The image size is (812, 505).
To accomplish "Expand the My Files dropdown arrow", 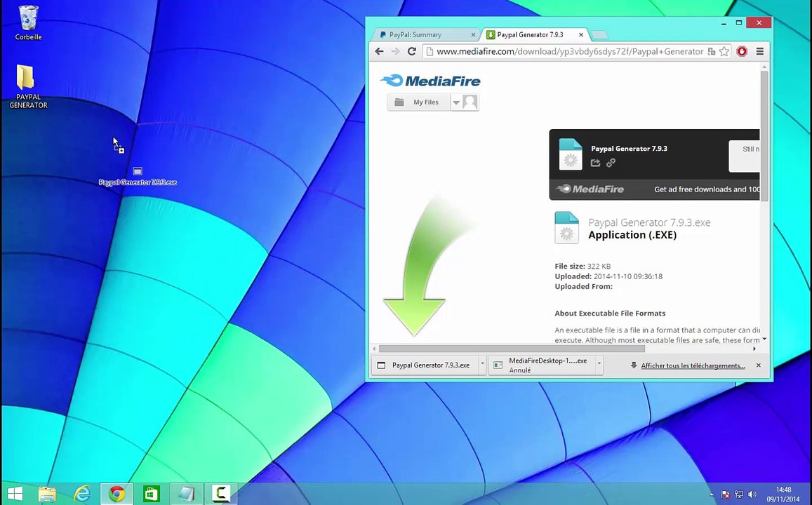I will click(456, 102).
